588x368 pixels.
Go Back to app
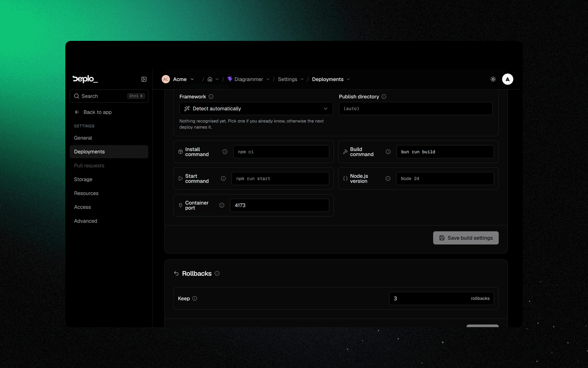point(97,112)
